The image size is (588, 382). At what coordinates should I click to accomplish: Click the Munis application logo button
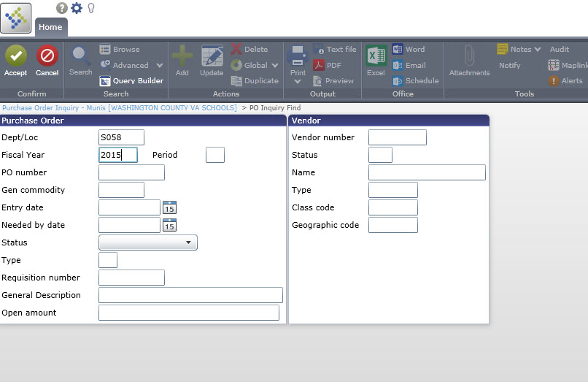tap(16, 18)
